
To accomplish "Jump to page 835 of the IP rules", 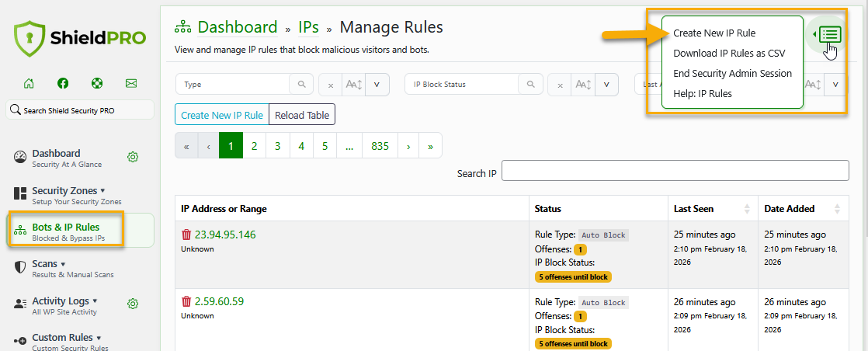I will click(380, 147).
